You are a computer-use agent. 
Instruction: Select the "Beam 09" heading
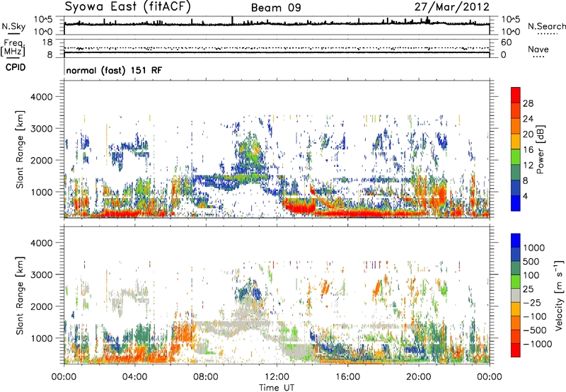(276, 8)
